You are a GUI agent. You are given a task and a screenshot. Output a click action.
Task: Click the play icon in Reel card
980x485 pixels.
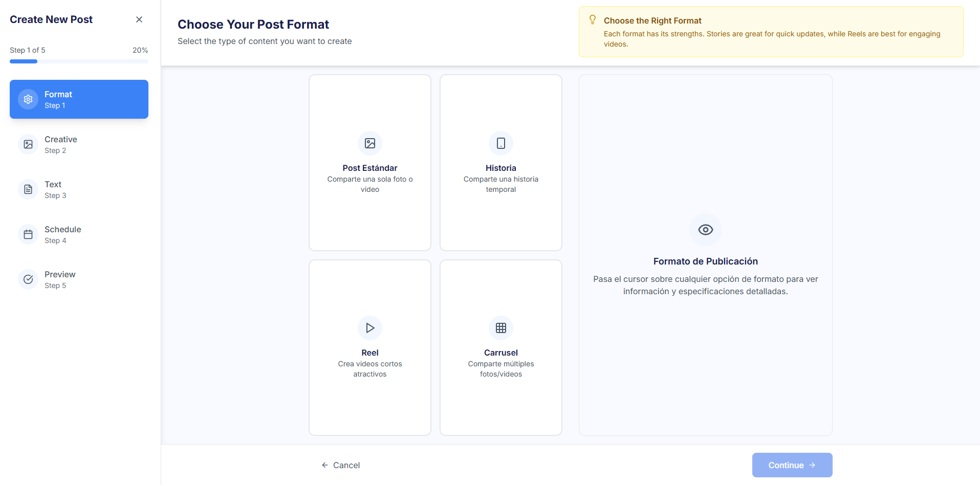(370, 328)
